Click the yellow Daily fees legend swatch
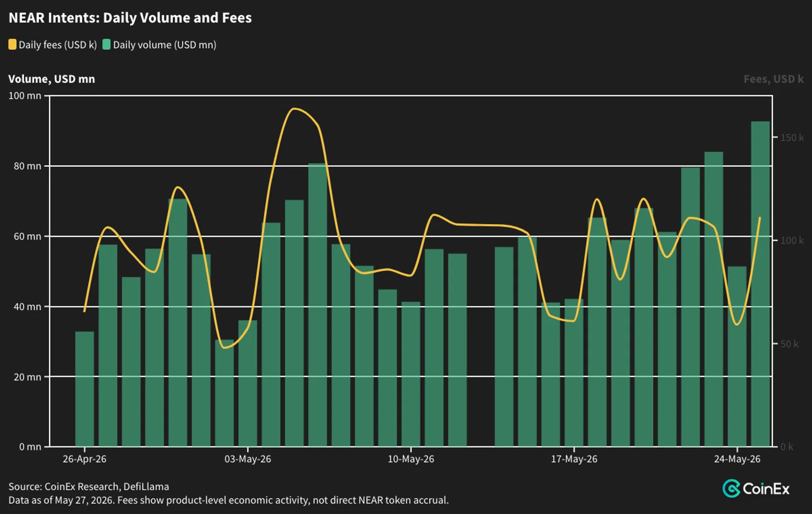Screen dimensions: 812x514 click(x=12, y=45)
